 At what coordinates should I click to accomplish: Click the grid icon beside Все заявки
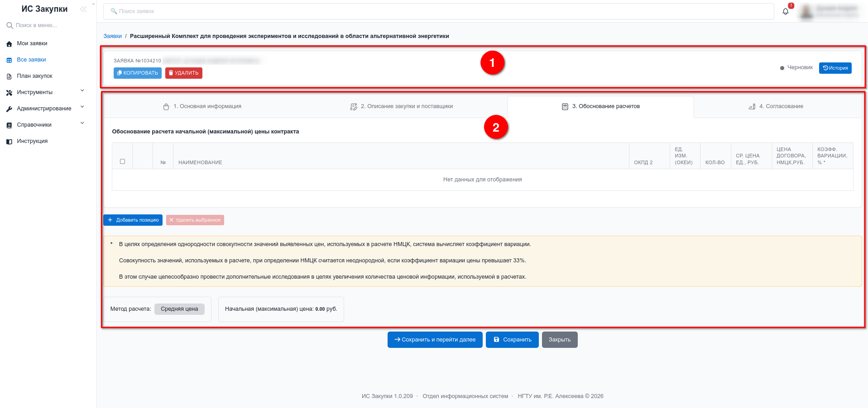(x=9, y=60)
